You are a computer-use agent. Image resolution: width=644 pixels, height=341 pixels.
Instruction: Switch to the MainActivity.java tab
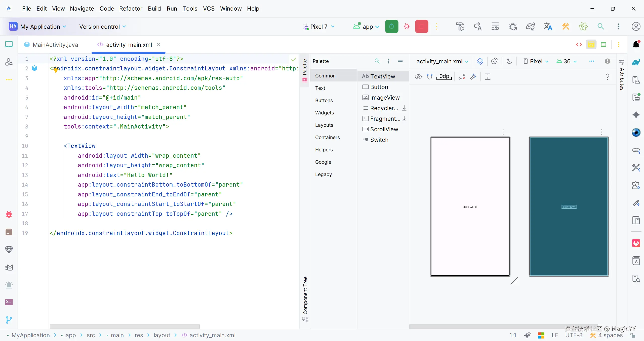click(x=55, y=45)
